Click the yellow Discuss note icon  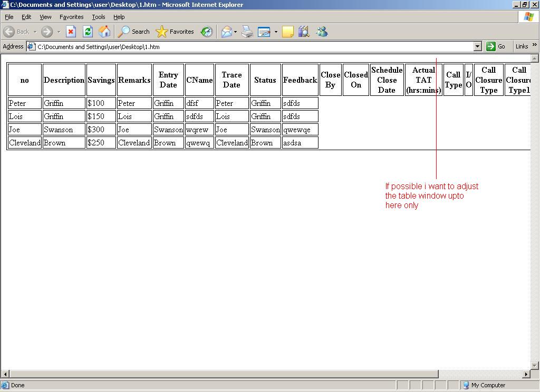click(287, 32)
